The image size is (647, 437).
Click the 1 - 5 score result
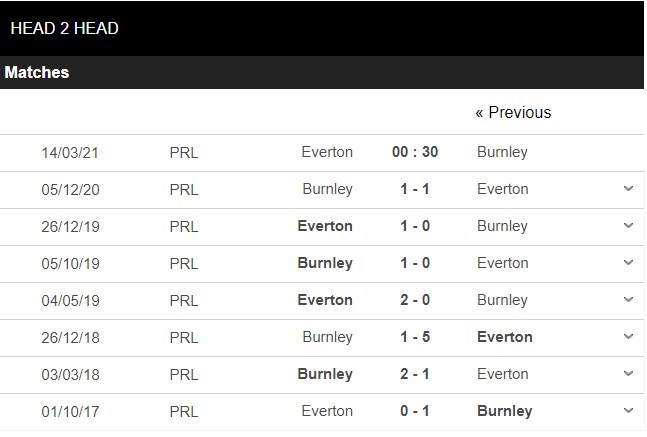(415, 337)
